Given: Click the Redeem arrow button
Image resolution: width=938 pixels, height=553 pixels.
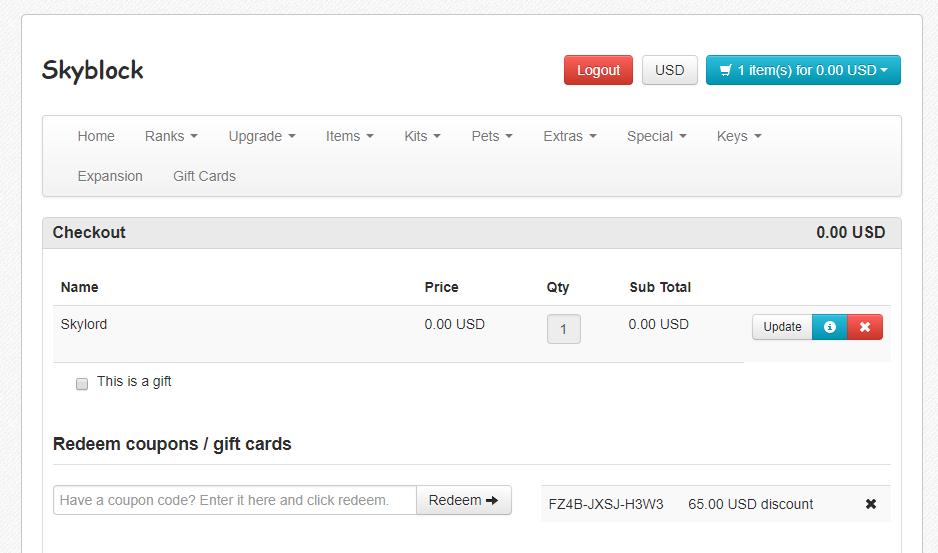Looking at the screenshot, I should [x=464, y=500].
